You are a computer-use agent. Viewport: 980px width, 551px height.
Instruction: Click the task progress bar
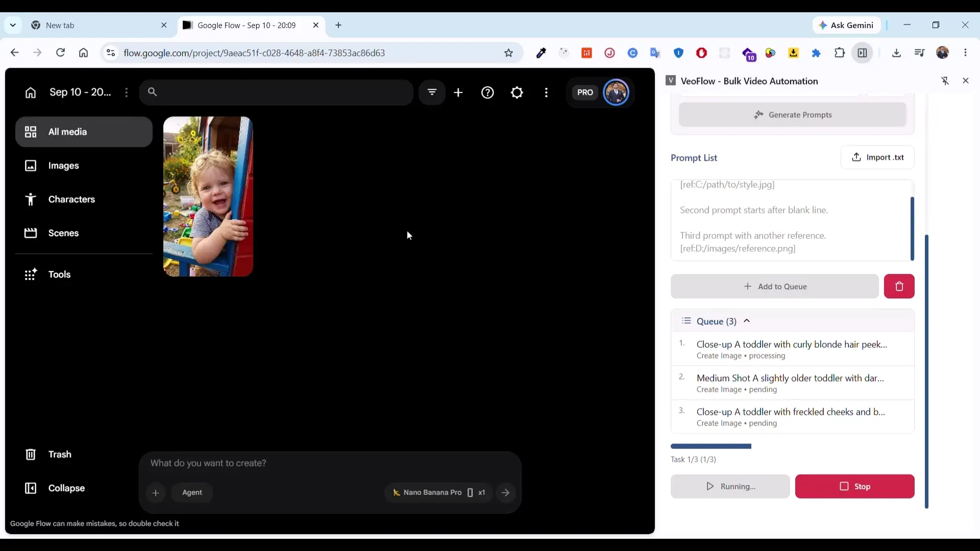[711, 446]
